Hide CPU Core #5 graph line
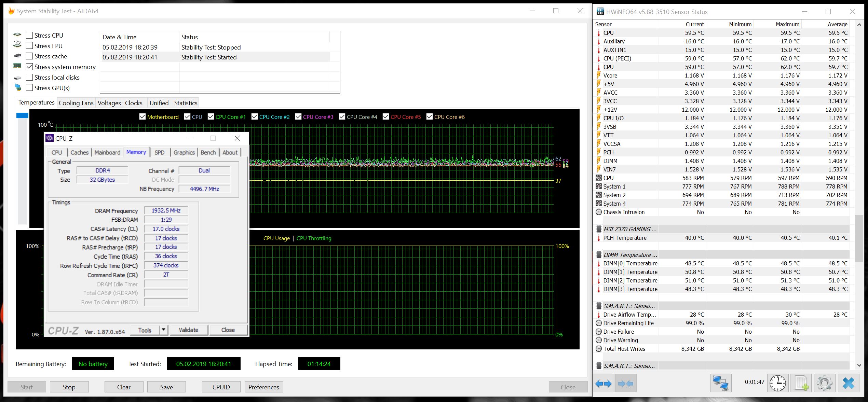The width and height of the screenshot is (868, 402). (386, 117)
